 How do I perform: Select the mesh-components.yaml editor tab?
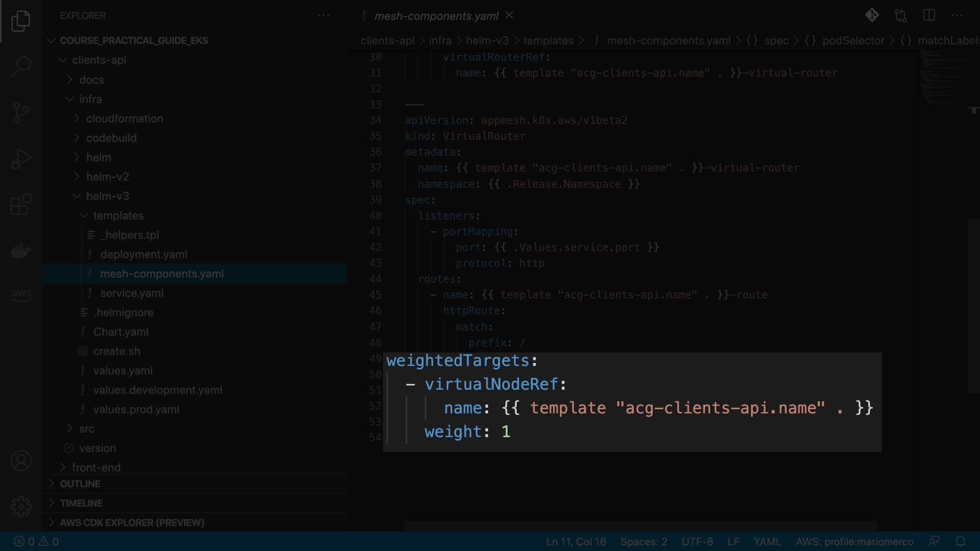click(436, 16)
